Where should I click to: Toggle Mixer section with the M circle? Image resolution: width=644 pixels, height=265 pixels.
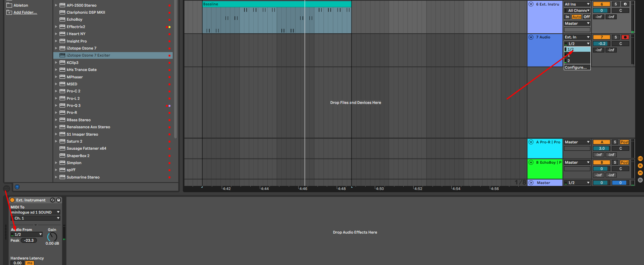click(x=640, y=173)
